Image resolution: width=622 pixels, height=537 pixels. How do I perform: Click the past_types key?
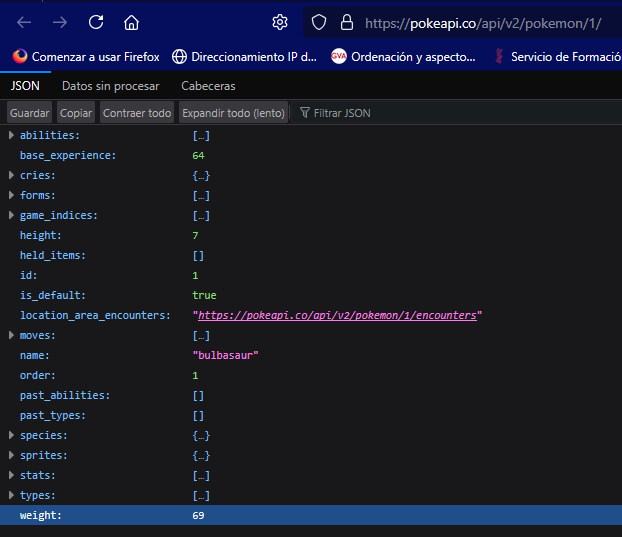pos(53,415)
